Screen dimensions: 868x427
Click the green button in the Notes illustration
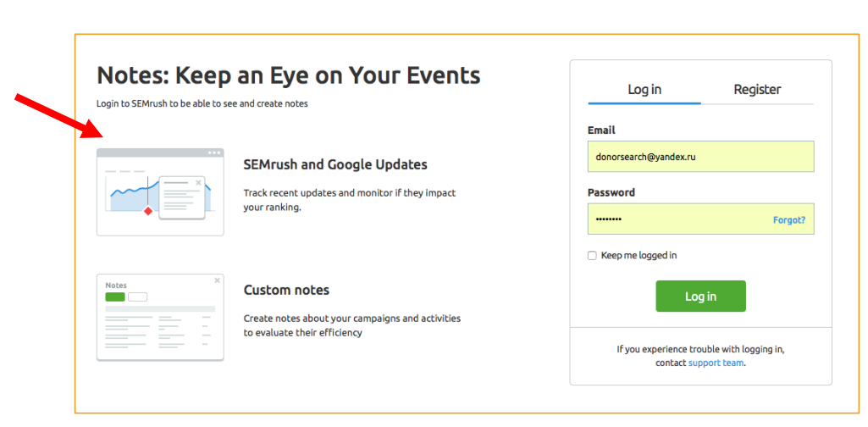click(114, 297)
